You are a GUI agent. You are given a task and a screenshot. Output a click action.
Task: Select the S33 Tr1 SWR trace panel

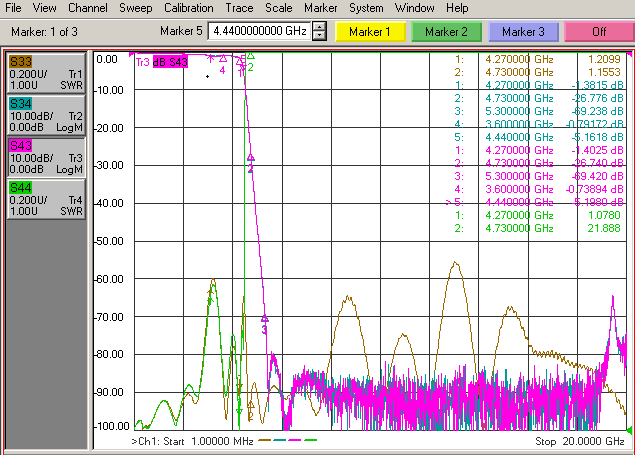(46, 73)
